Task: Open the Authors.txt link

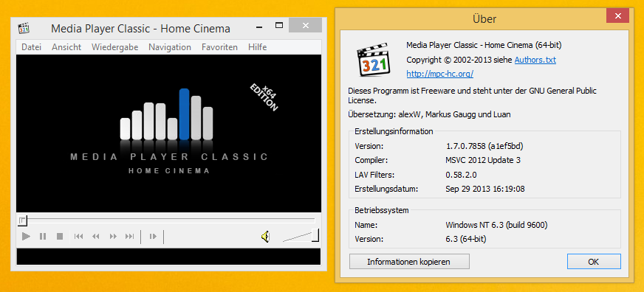Action: coord(535,60)
